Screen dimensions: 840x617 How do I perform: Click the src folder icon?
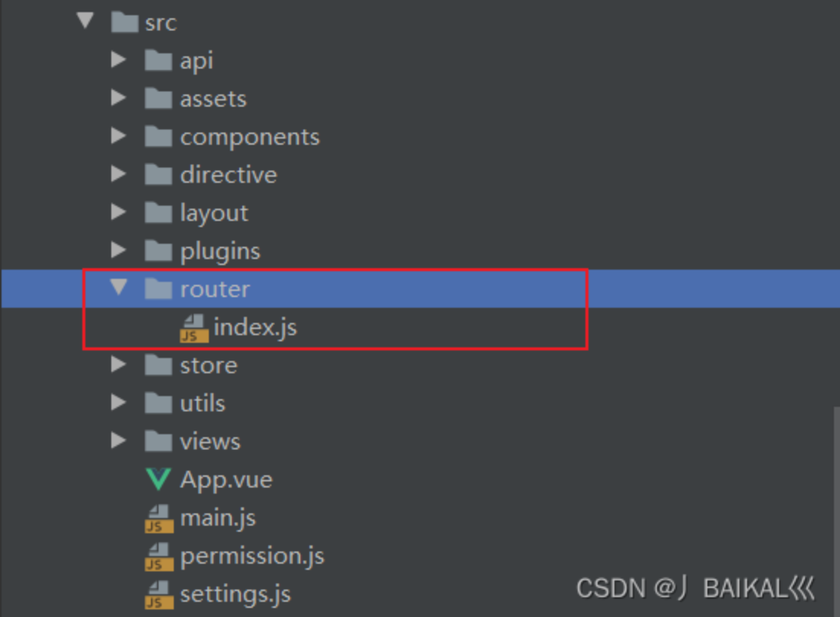tap(124, 22)
